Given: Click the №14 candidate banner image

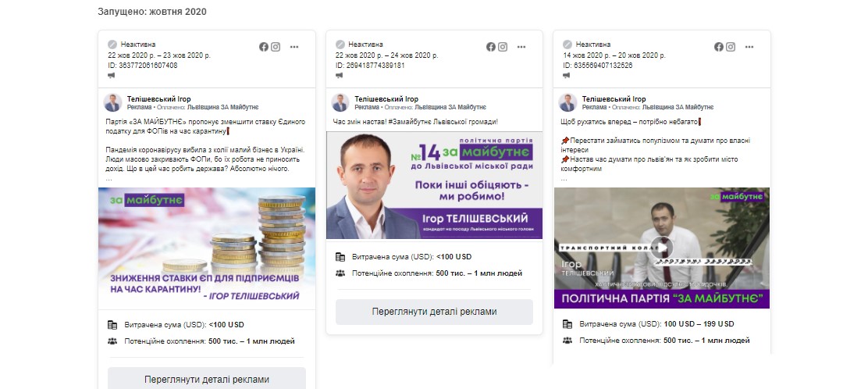Looking at the screenshot, I should click(435, 185).
